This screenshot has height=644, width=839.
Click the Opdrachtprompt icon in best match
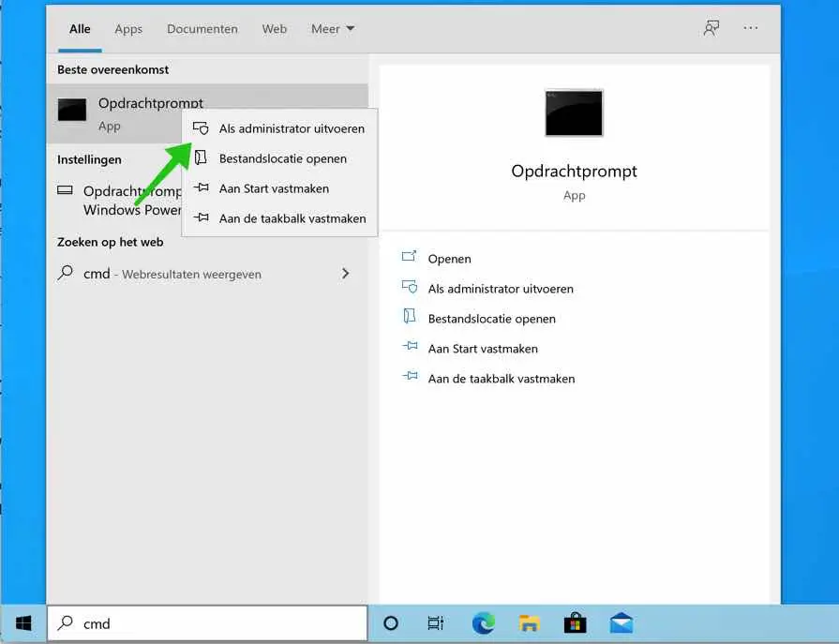click(x=71, y=110)
